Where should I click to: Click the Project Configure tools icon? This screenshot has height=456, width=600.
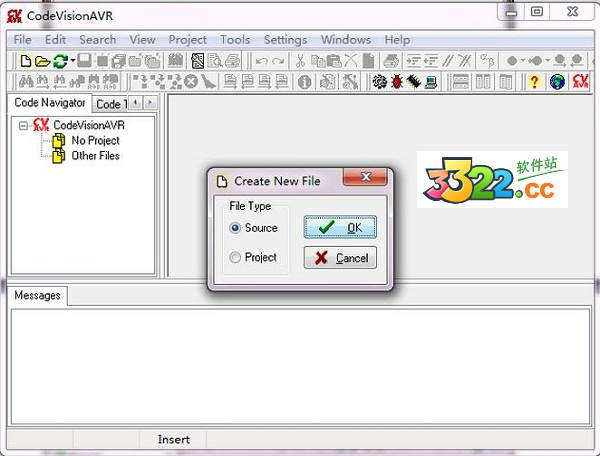pyautogui.click(x=350, y=81)
